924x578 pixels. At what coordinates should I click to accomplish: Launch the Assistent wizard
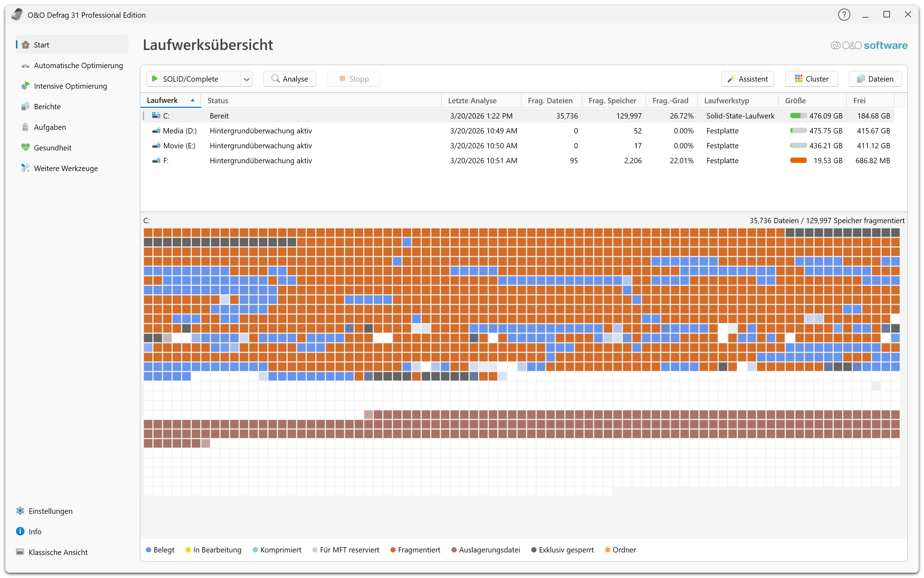[747, 79]
